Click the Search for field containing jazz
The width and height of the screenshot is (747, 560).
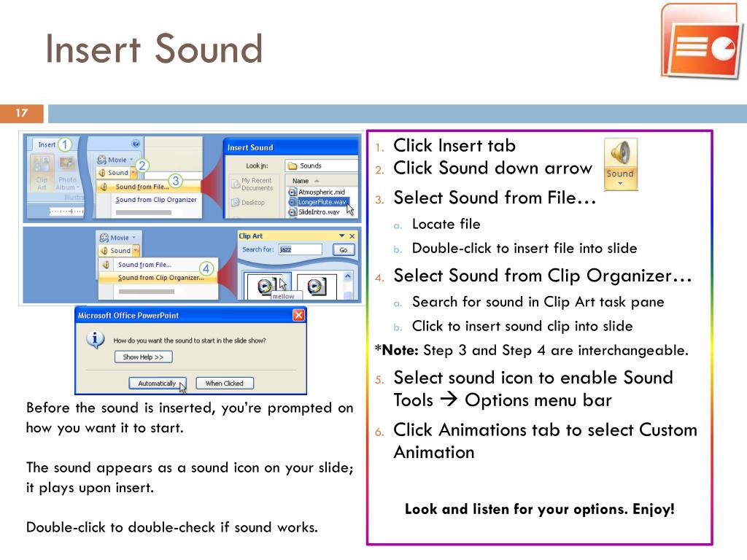[x=300, y=249]
